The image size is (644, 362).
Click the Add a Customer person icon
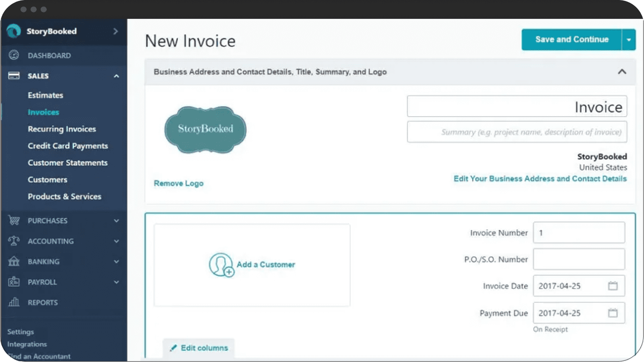pyautogui.click(x=221, y=265)
